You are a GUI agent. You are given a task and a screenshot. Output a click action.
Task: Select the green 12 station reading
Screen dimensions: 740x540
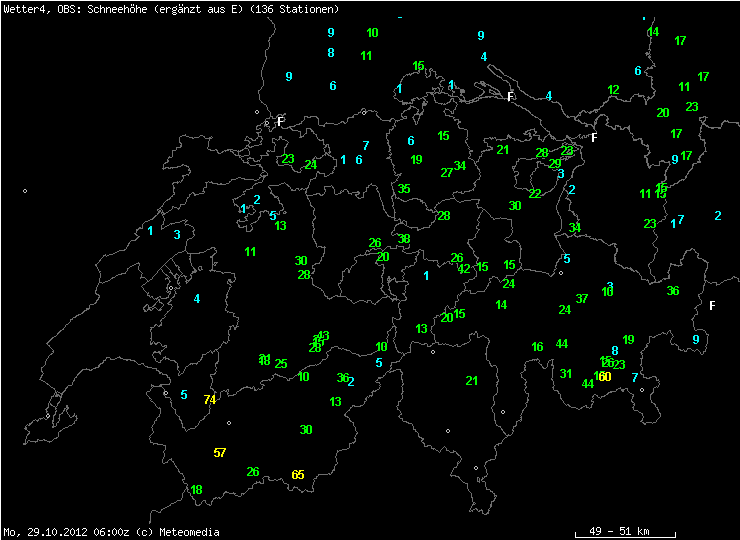(613, 90)
